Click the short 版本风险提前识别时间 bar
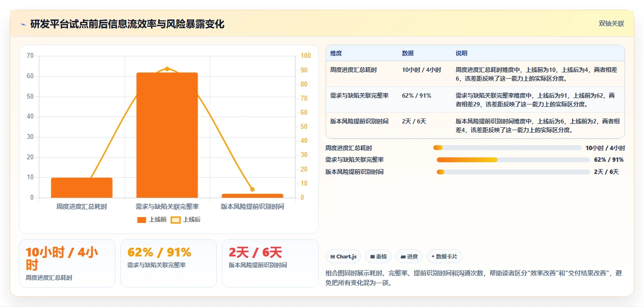The width and height of the screenshot is (644, 307). (252, 196)
